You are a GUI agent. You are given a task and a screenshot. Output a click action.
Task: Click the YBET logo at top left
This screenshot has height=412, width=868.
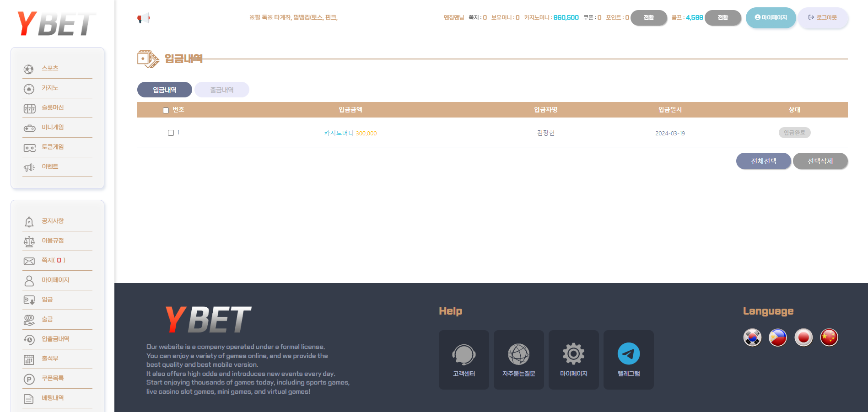click(x=56, y=24)
